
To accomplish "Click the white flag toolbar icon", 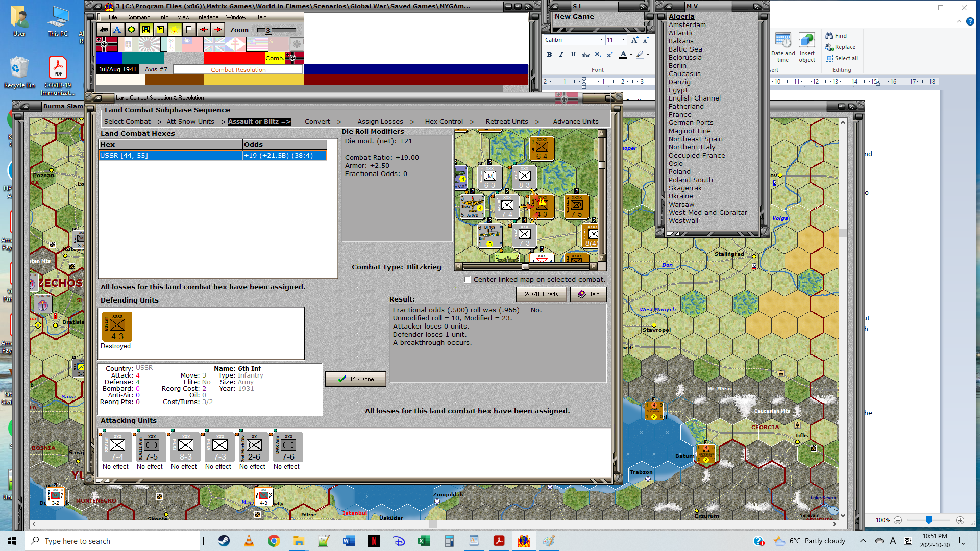I will [189, 30].
